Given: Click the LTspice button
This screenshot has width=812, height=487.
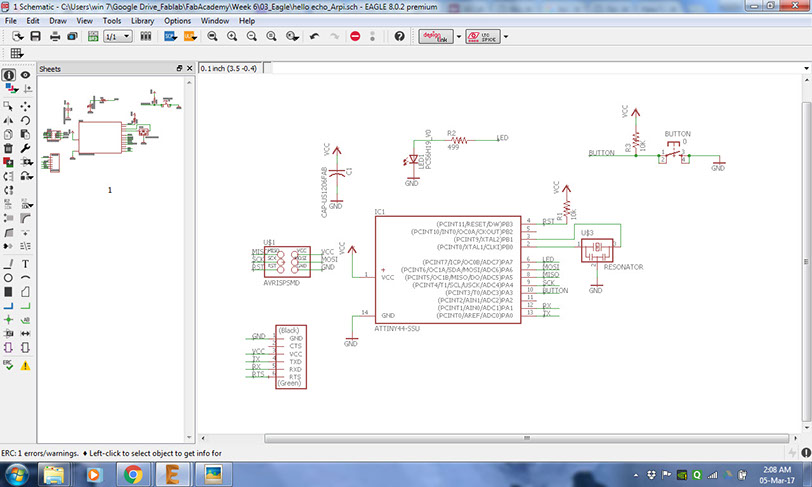Looking at the screenshot, I should point(483,36).
